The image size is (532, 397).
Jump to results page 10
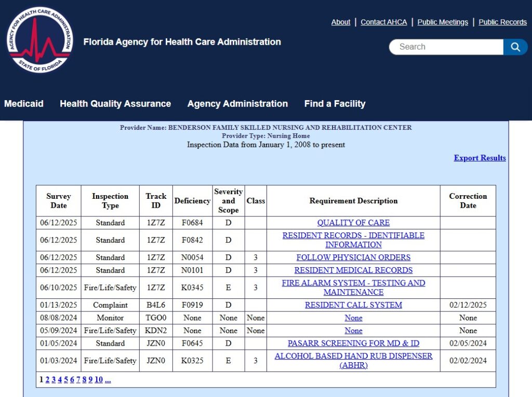pos(99,379)
